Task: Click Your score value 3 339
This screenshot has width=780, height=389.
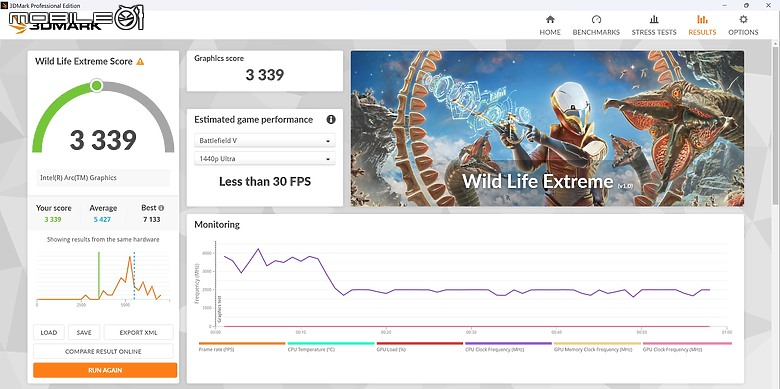Action: click(x=53, y=219)
